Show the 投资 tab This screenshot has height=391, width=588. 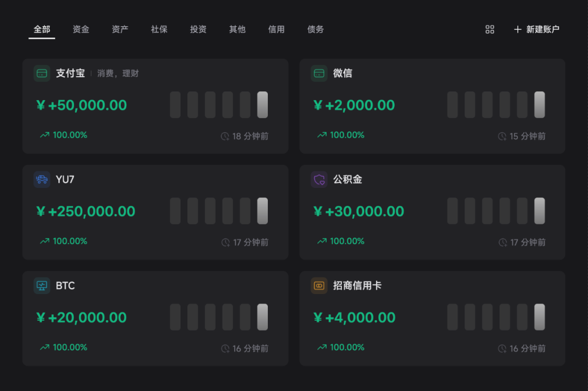coord(198,29)
